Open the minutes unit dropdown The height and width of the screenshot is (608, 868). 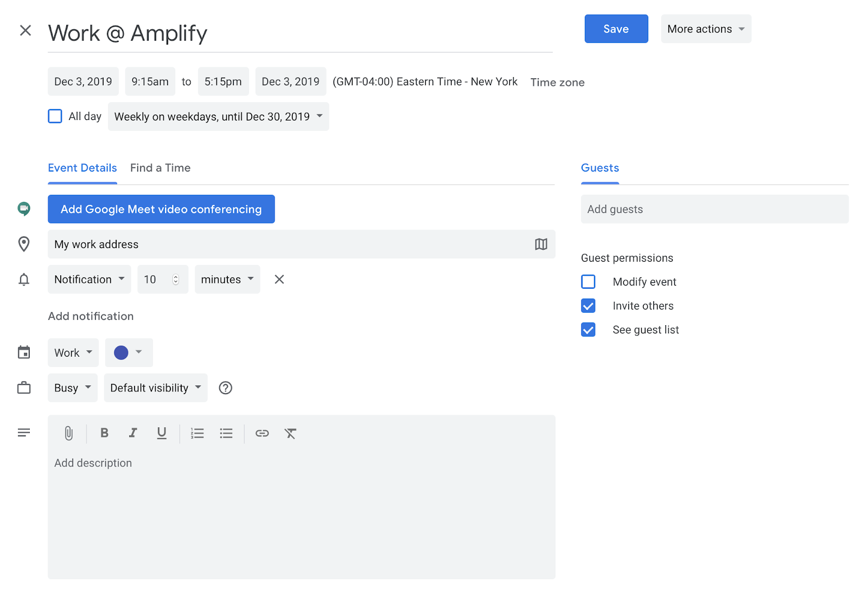pos(227,280)
